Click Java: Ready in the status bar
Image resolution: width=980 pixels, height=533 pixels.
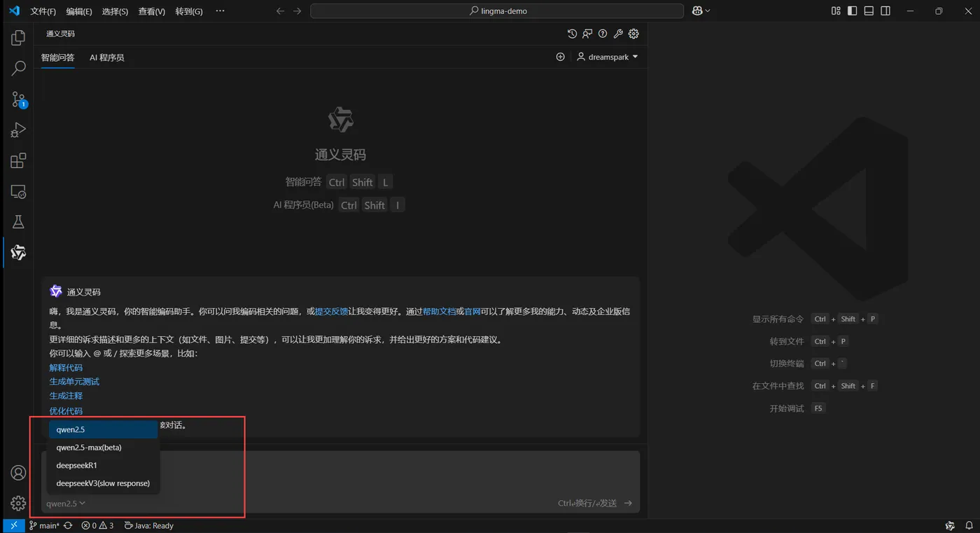(149, 525)
